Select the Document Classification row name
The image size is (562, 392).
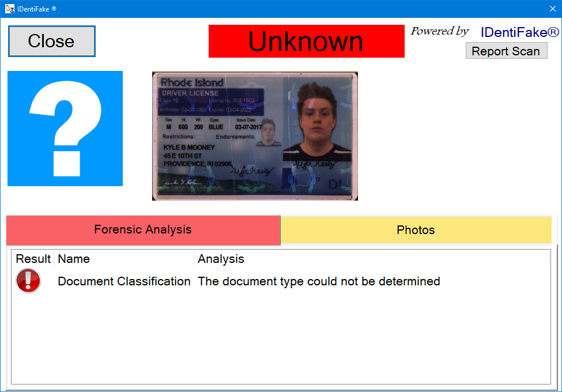pyautogui.click(x=124, y=281)
